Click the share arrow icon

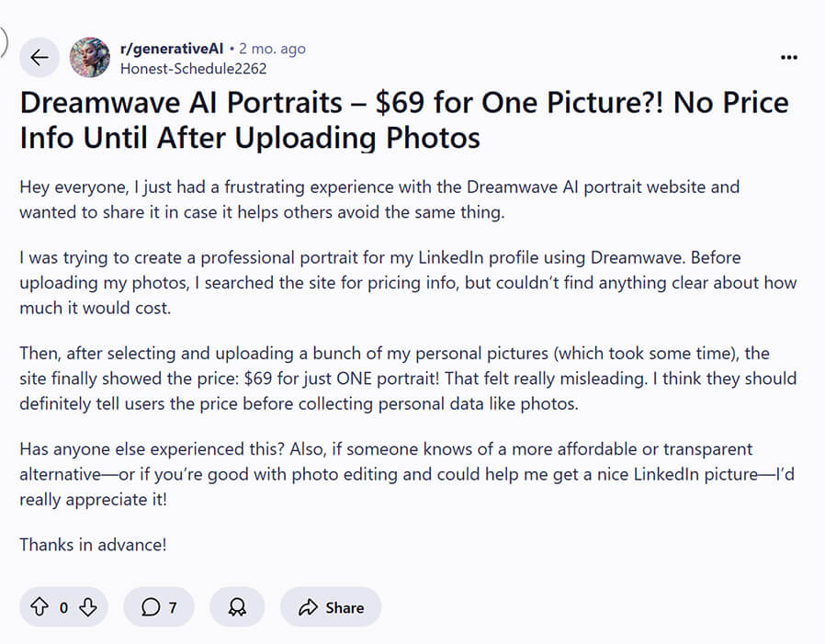point(308,607)
